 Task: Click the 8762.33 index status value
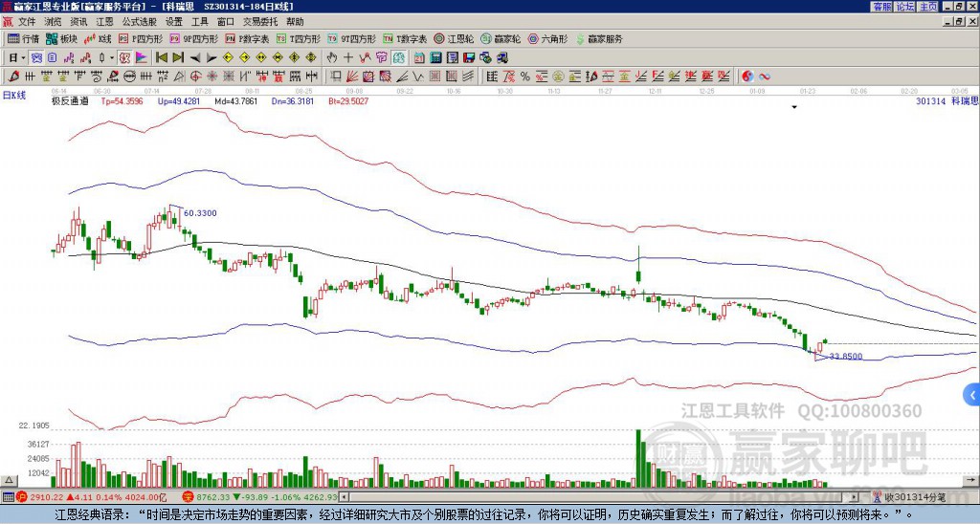213,497
